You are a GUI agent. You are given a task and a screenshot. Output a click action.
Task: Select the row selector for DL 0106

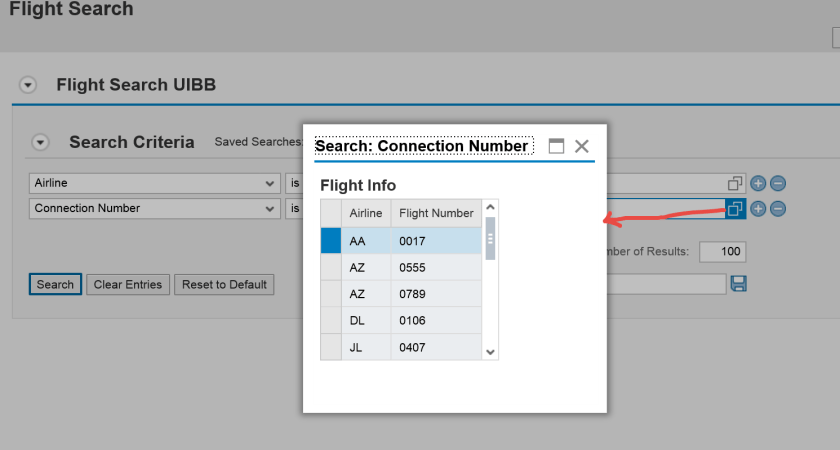330,321
